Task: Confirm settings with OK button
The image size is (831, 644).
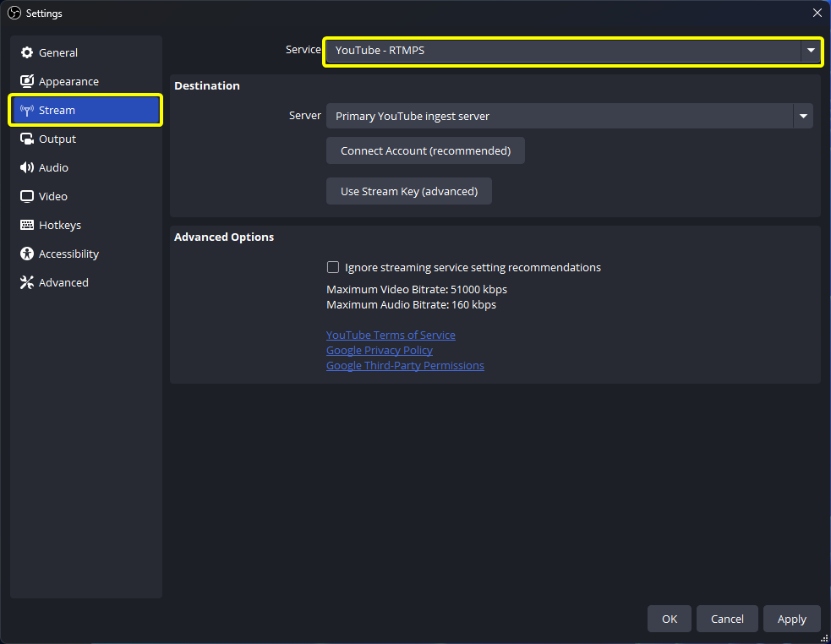Action: click(670, 619)
